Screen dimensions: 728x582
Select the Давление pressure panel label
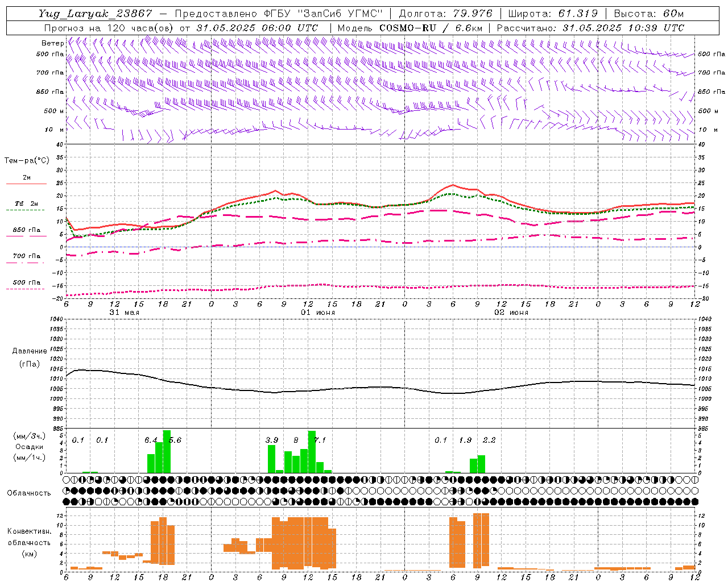tap(30, 351)
